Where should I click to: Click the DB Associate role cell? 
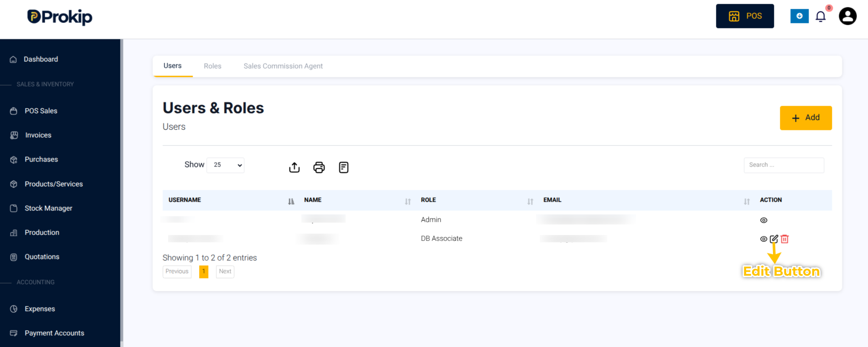(442, 239)
